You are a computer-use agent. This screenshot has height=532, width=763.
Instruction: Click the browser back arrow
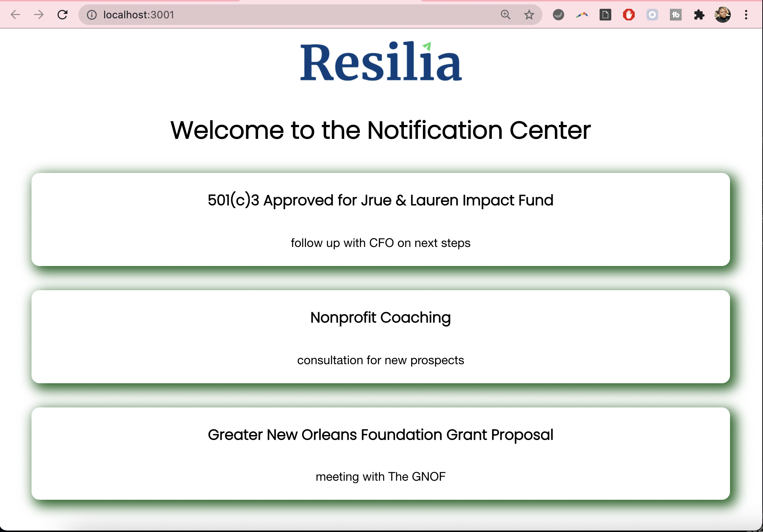[x=15, y=15]
